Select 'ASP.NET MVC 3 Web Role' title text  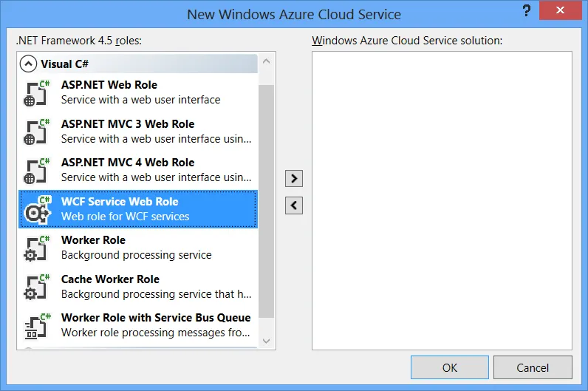[x=128, y=124]
